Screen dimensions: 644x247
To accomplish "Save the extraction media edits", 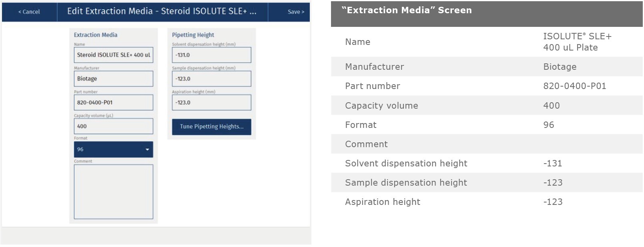I will pyautogui.click(x=296, y=12).
